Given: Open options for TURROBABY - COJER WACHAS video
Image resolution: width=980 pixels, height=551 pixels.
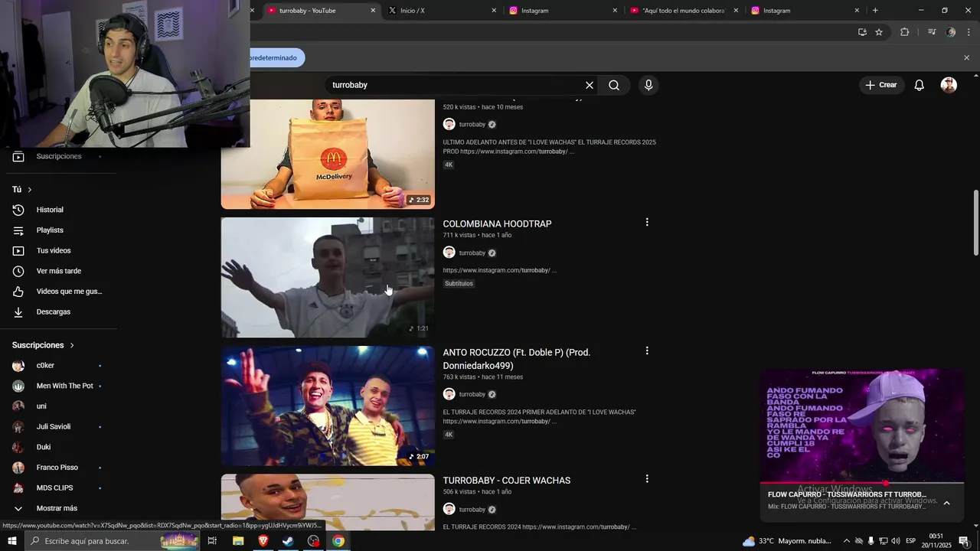Looking at the screenshot, I should click(647, 478).
